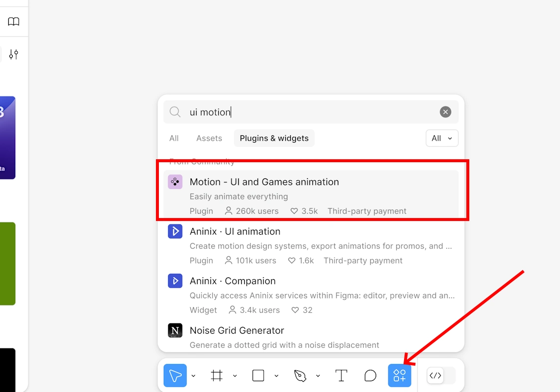Screen dimensions: 560x392
Task: Click '3.4k users' text
Action: (259, 310)
